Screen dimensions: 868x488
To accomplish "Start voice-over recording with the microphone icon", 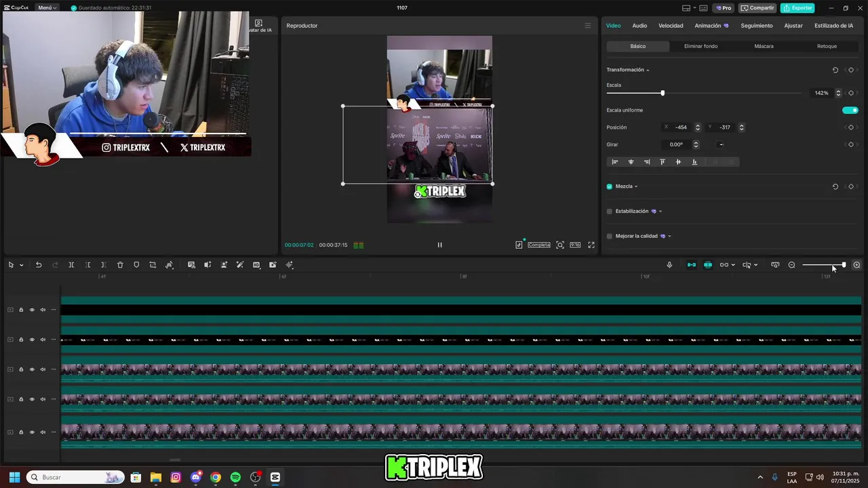I will [x=669, y=265].
